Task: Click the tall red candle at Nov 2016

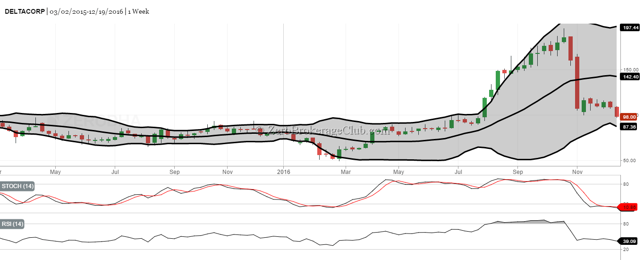Action: pos(577,83)
